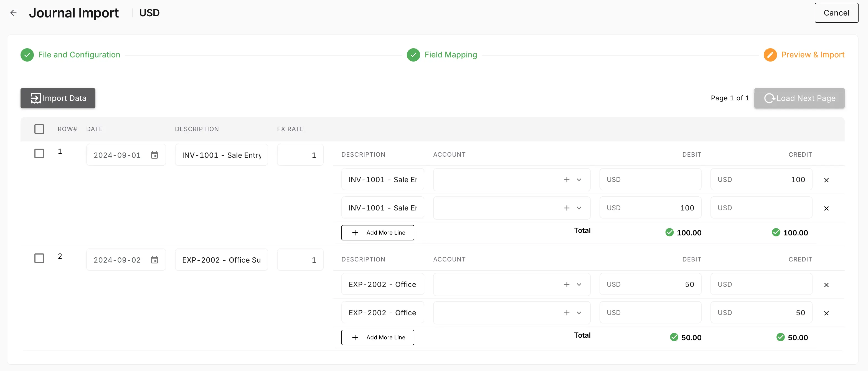This screenshot has width=868, height=371.
Task: Click the plus icon to create account on INV-1001 line
Action: (567, 180)
